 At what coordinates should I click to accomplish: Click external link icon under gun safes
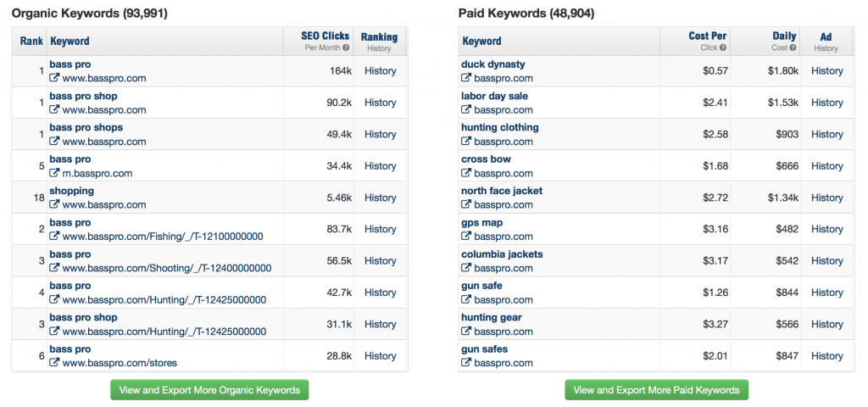(x=466, y=363)
